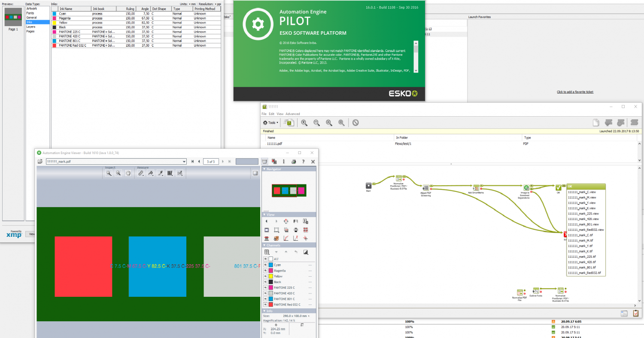Hide PANTONE 420 C channel
The image size is (644, 338).
(x=265, y=293)
